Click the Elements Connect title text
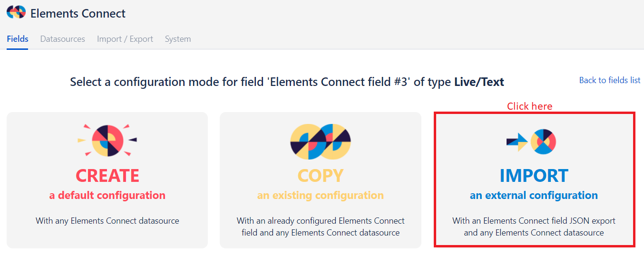 [78, 13]
